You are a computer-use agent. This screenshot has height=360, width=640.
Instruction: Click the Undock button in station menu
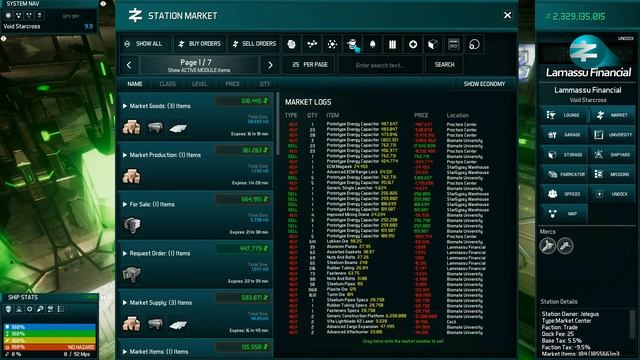(612, 194)
